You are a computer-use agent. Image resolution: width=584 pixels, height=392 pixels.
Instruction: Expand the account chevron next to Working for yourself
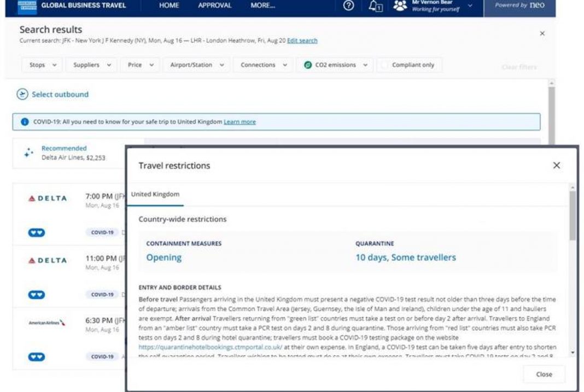[x=469, y=7]
